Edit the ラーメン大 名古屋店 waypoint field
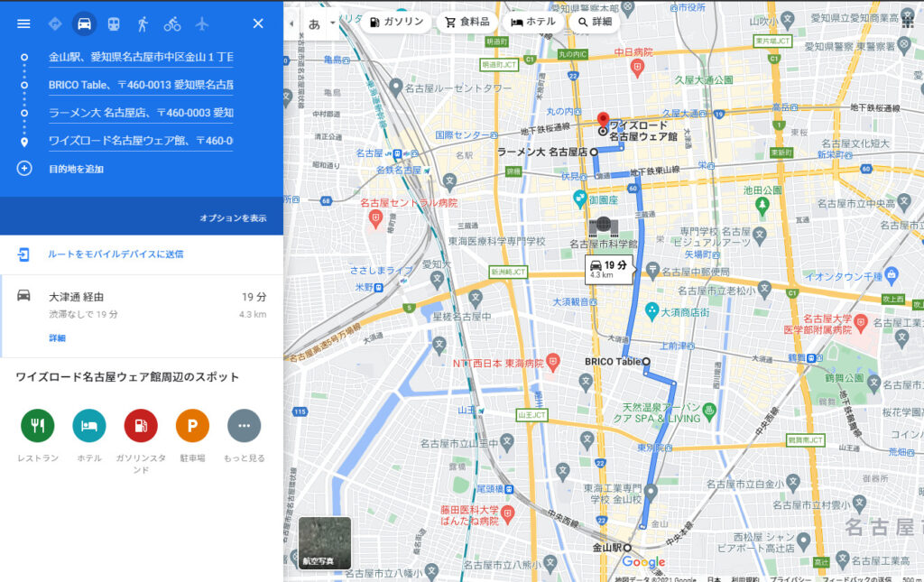Image resolution: width=924 pixels, height=582 pixels. [141, 113]
